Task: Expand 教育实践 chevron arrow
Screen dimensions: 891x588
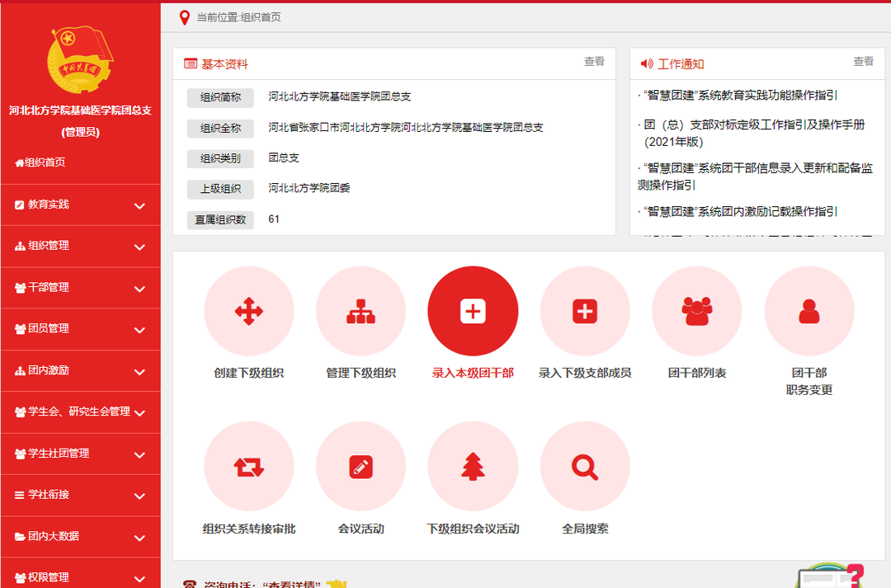Action: point(139,205)
